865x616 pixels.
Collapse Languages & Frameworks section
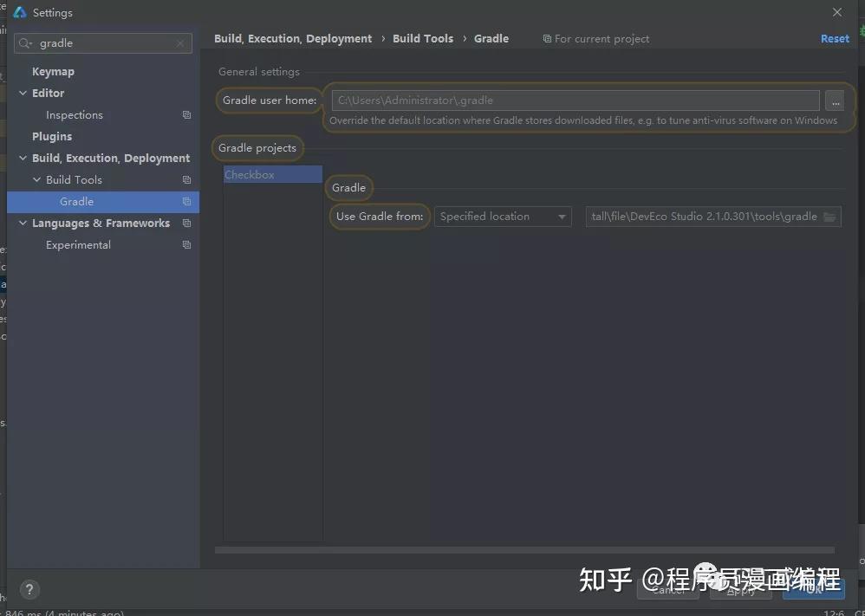[23, 223]
